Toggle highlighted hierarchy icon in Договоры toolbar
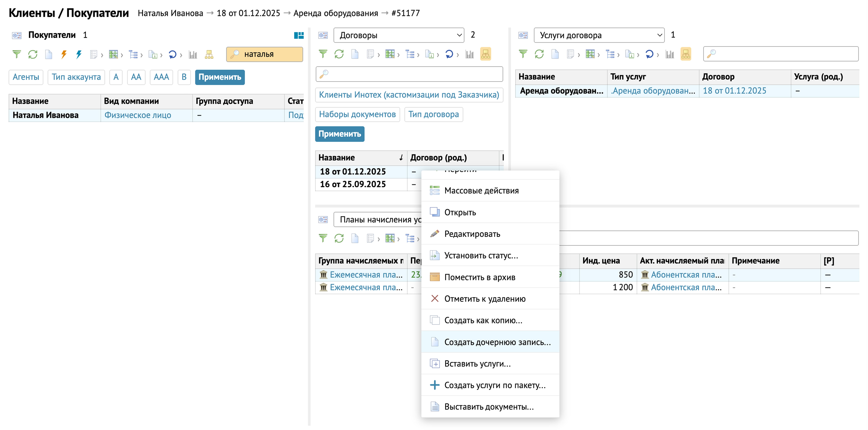 tap(485, 54)
